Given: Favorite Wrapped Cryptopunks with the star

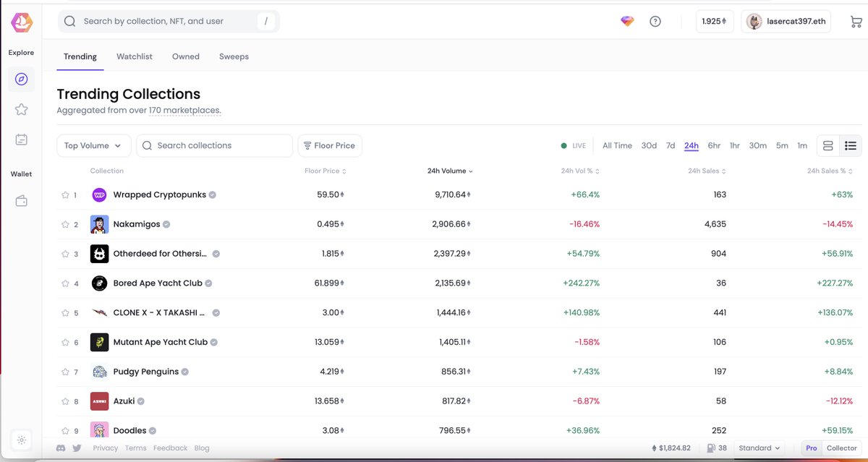Looking at the screenshot, I should [65, 195].
